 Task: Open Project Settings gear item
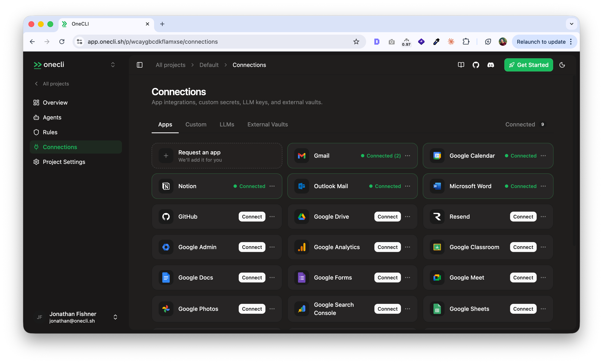[x=76, y=162]
